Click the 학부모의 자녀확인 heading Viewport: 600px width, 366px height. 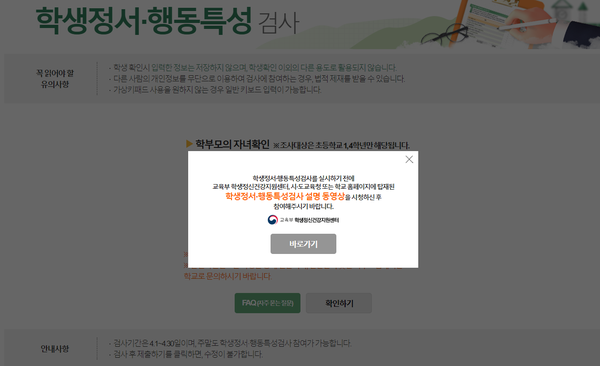(233, 144)
